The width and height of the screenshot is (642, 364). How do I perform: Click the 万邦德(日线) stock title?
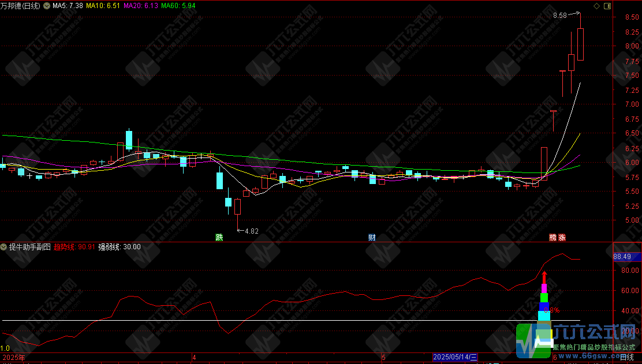pyautogui.click(x=20, y=6)
